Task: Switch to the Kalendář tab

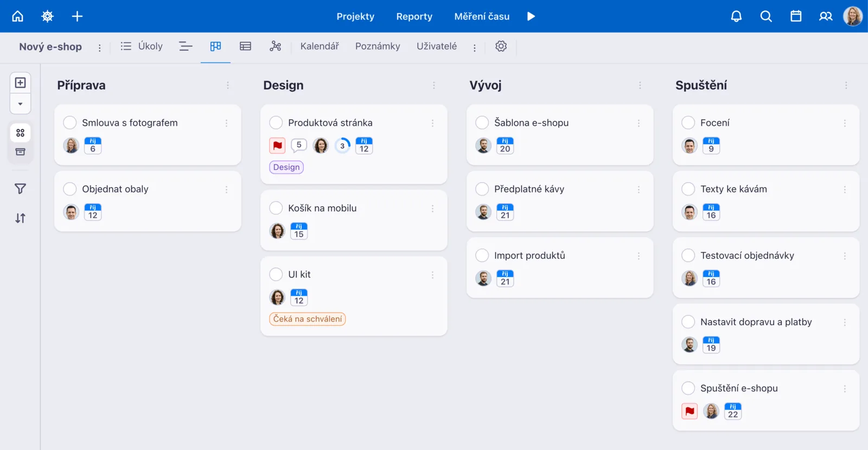Action: [x=320, y=46]
